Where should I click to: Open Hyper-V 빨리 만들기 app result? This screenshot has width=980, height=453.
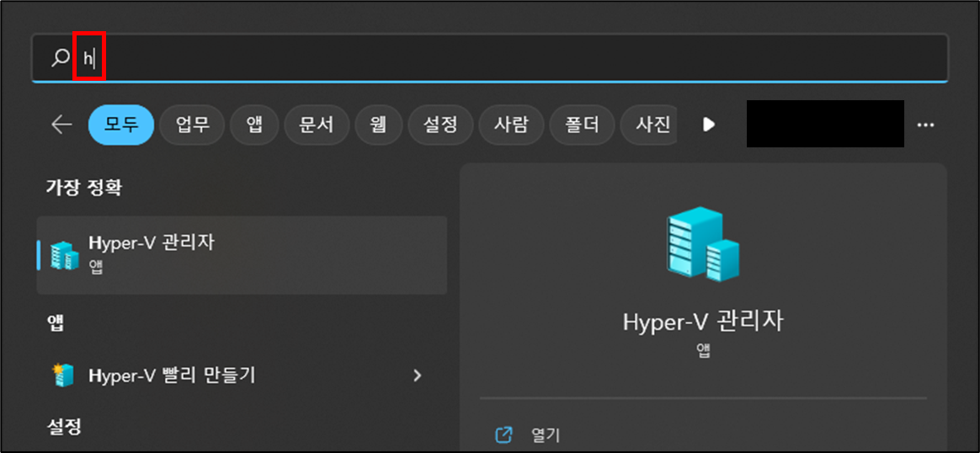242,375
